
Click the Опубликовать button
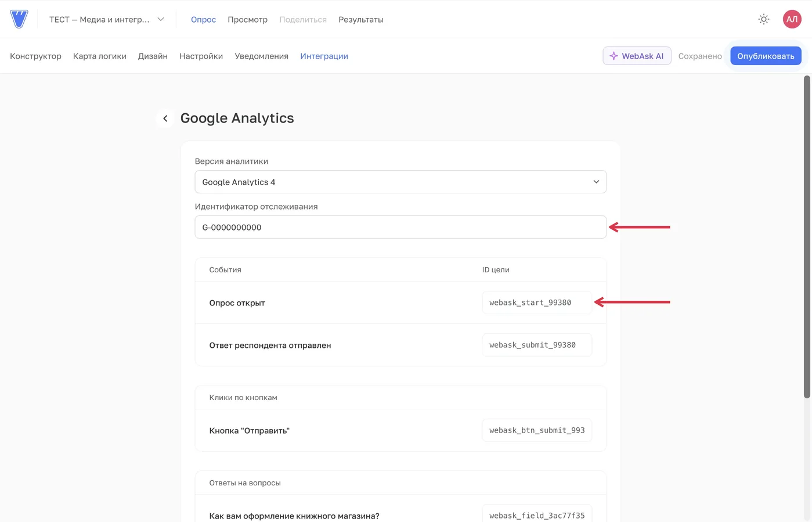(766, 56)
